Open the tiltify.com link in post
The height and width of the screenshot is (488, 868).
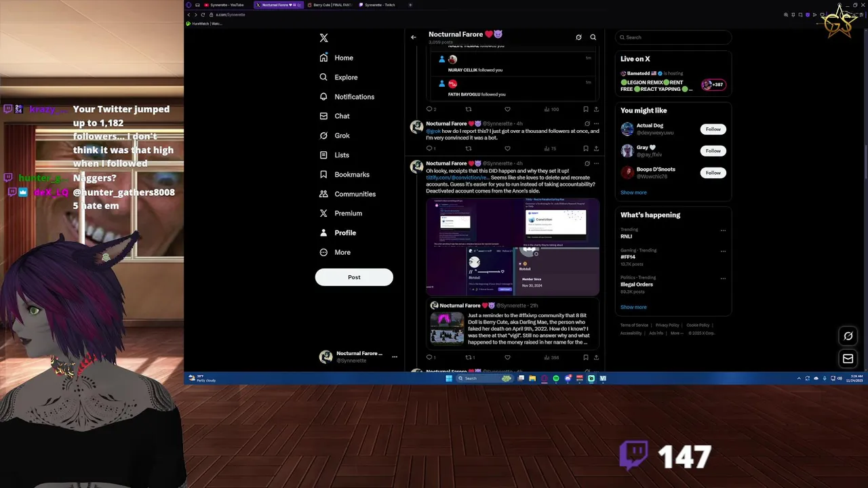[457, 178]
